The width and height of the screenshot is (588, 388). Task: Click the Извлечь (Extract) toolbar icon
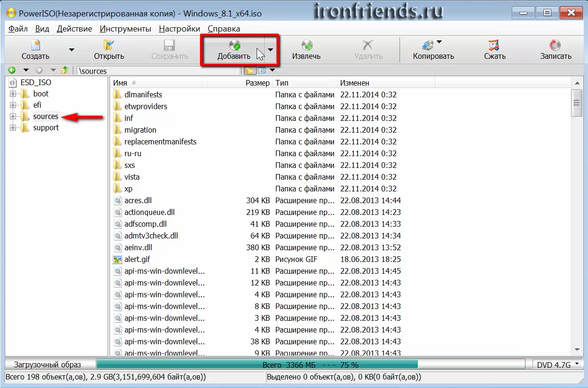pos(306,46)
